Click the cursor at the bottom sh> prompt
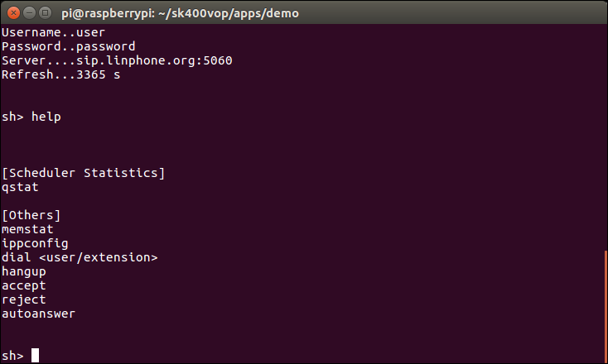 tap(35, 356)
